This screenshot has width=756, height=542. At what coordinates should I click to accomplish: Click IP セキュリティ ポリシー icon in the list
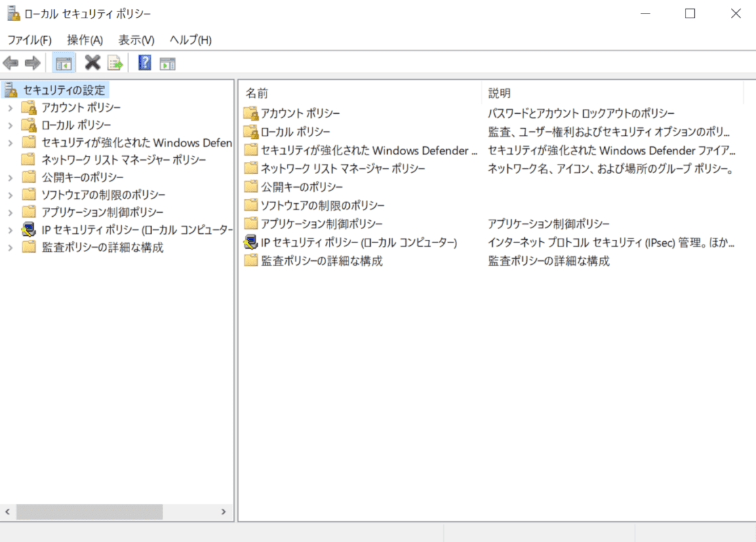point(251,242)
